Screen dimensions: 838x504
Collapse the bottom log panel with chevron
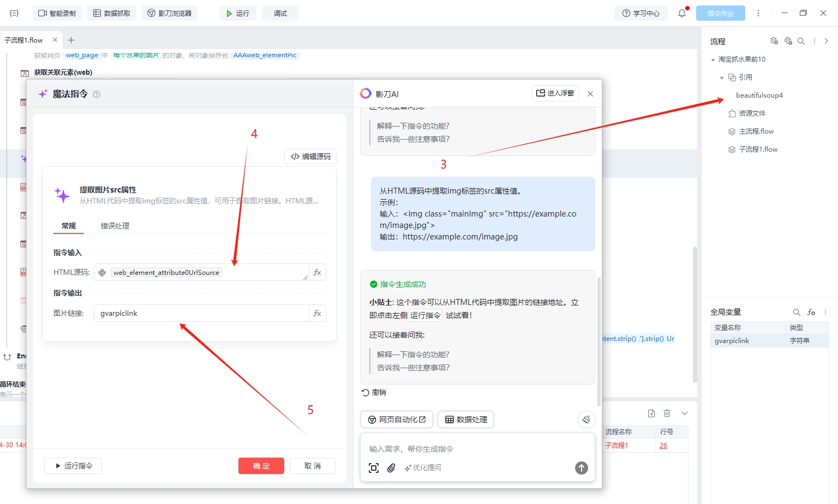pyautogui.click(x=685, y=413)
